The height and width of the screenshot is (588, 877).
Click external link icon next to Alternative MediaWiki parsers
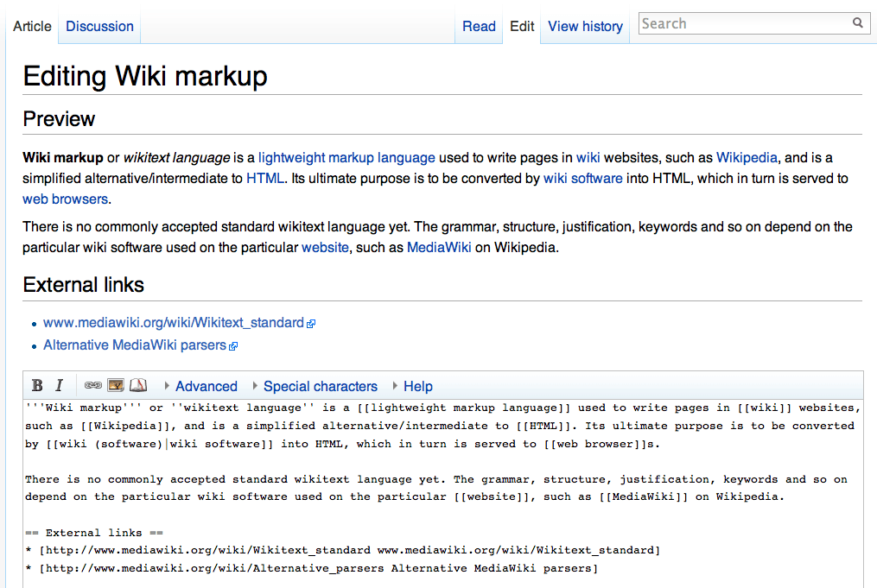click(233, 345)
